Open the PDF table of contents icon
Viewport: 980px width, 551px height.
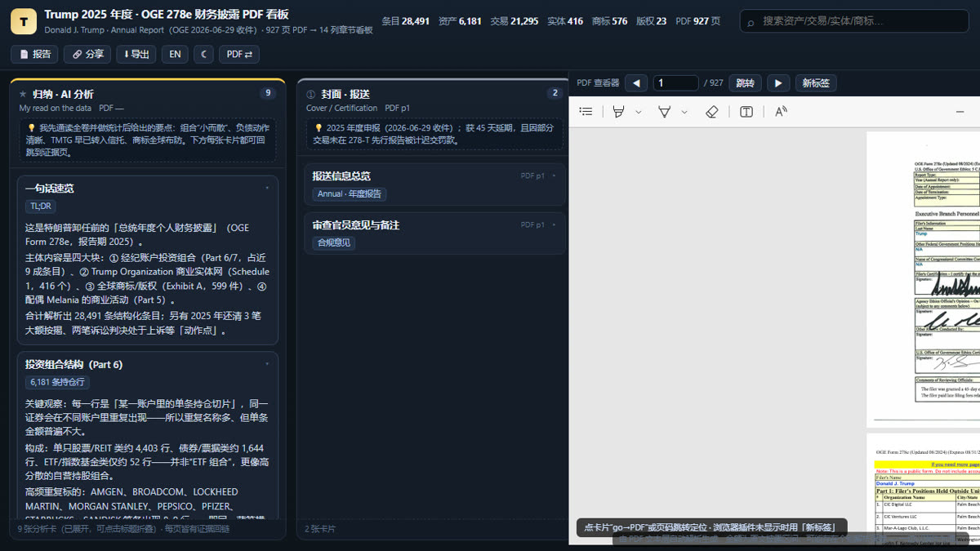click(586, 112)
